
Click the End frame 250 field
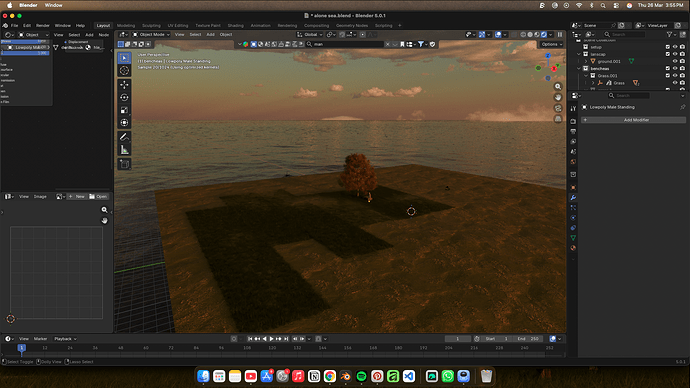pyautogui.click(x=527, y=339)
